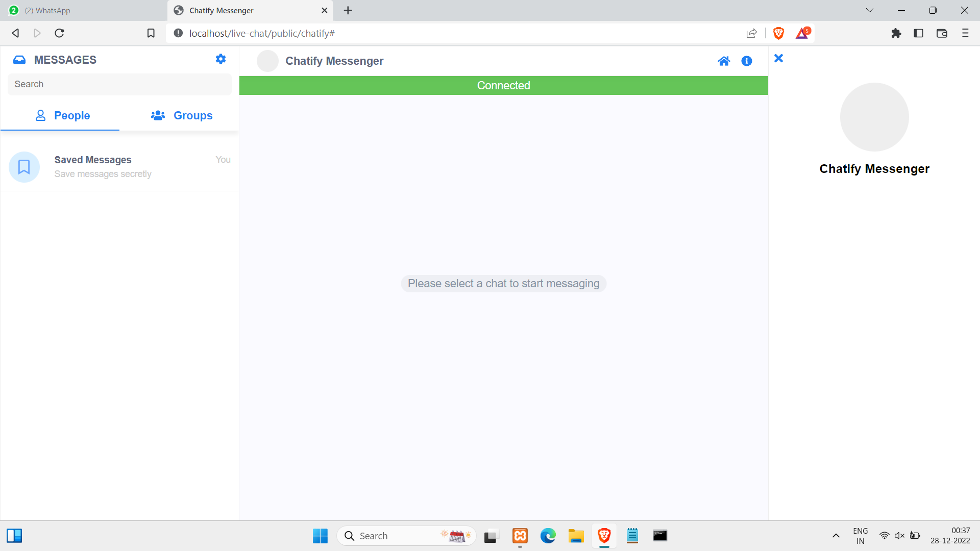Click the battery tray icon
The height and width of the screenshot is (551, 980).
coord(915,536)
